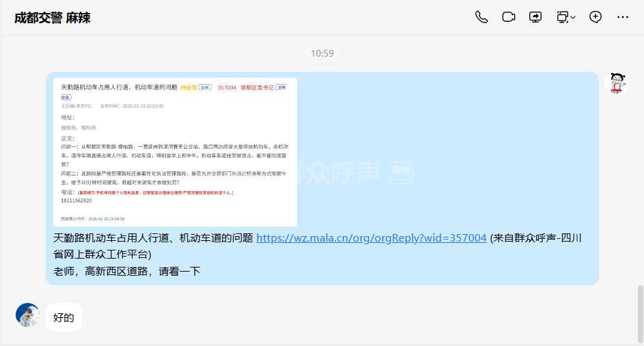
Task: Click the phone number 18111562820 in the image
Action: (78, 201)
